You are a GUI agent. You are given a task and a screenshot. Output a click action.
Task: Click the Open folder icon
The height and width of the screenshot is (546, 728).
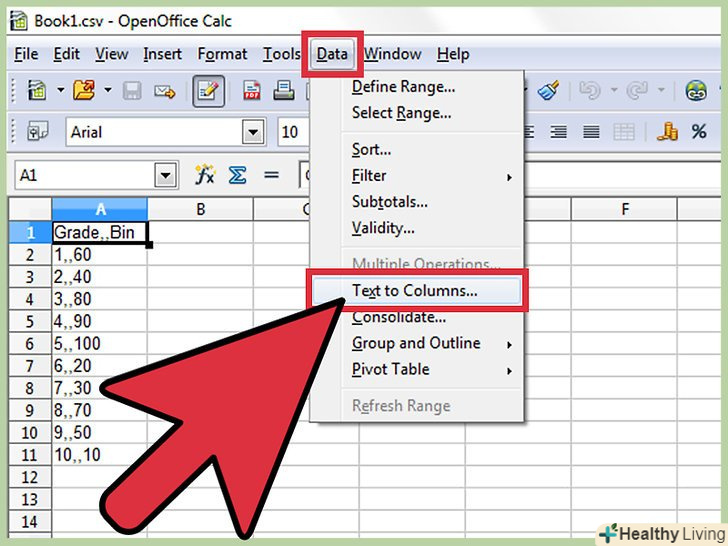click(x=84, y=90)
